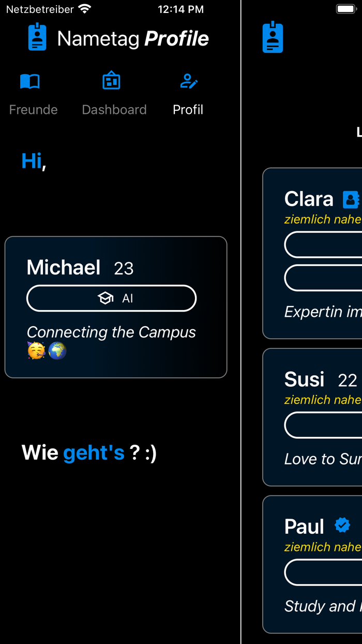Tap the pill button on Susi's card
Viewport: 362px width, 644px height.
point(331,425)
